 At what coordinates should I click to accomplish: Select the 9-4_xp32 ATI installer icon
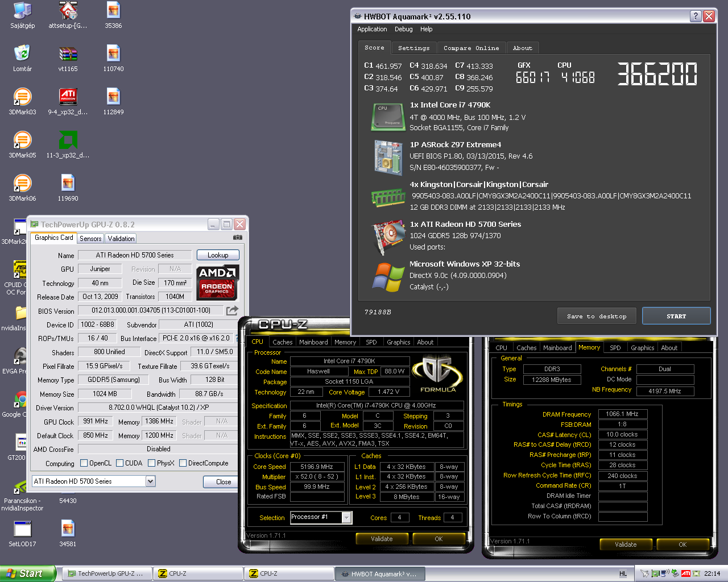[68, 102]
